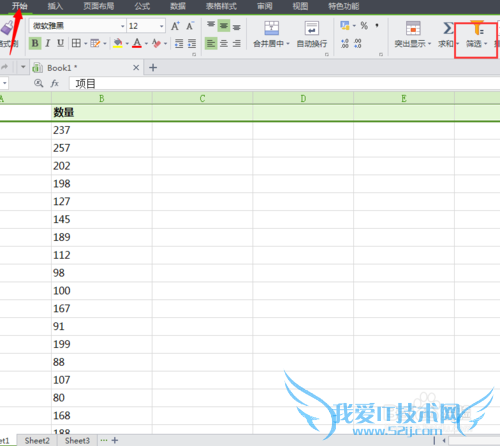500x446 pixels.
Task: Set bottom vertical alignment
Action: 237,26
